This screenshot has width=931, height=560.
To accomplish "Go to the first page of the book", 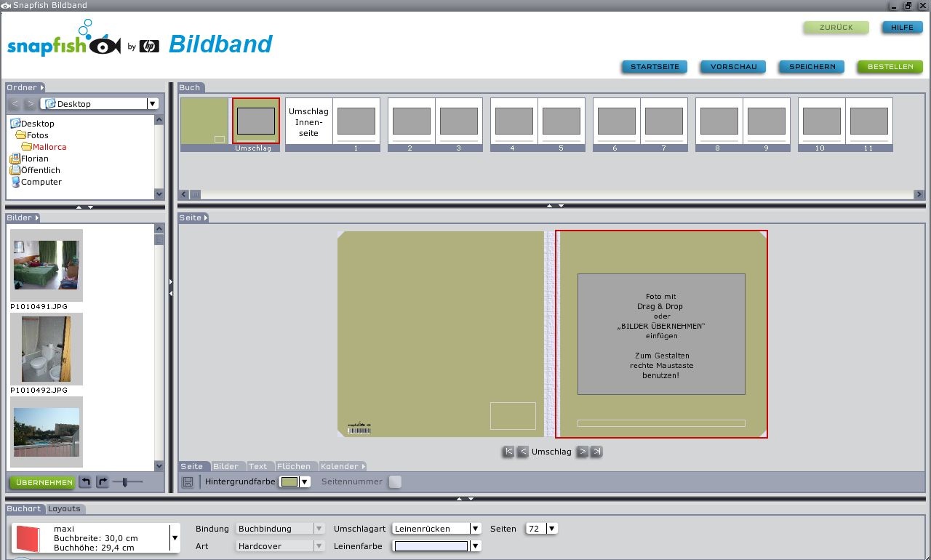I will [x=508, y=452].
